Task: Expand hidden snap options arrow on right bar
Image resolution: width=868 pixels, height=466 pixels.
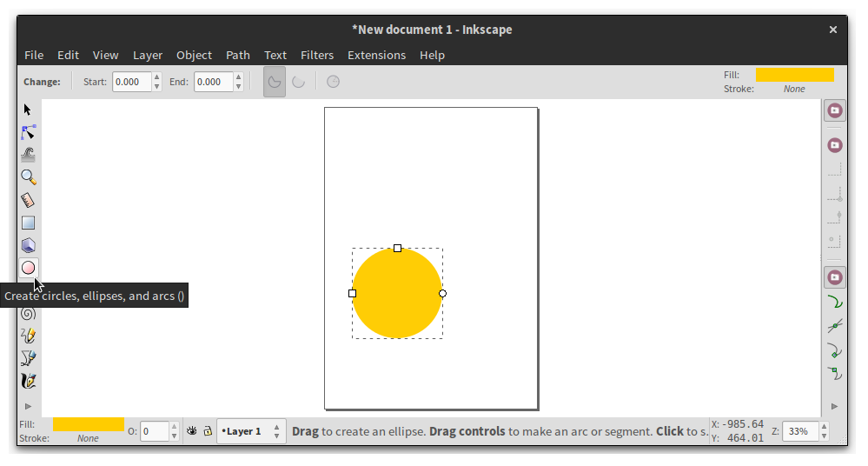Action: pos(835,406)
